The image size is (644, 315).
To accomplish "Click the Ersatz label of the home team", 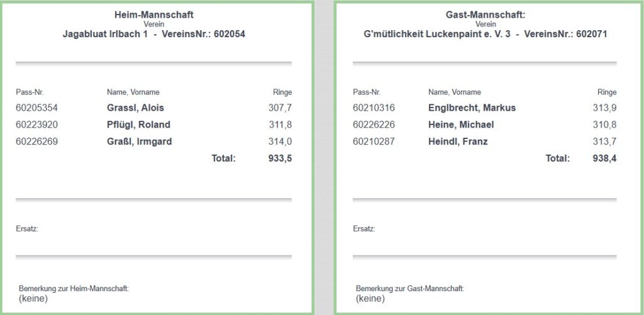I will pos(27,229).
